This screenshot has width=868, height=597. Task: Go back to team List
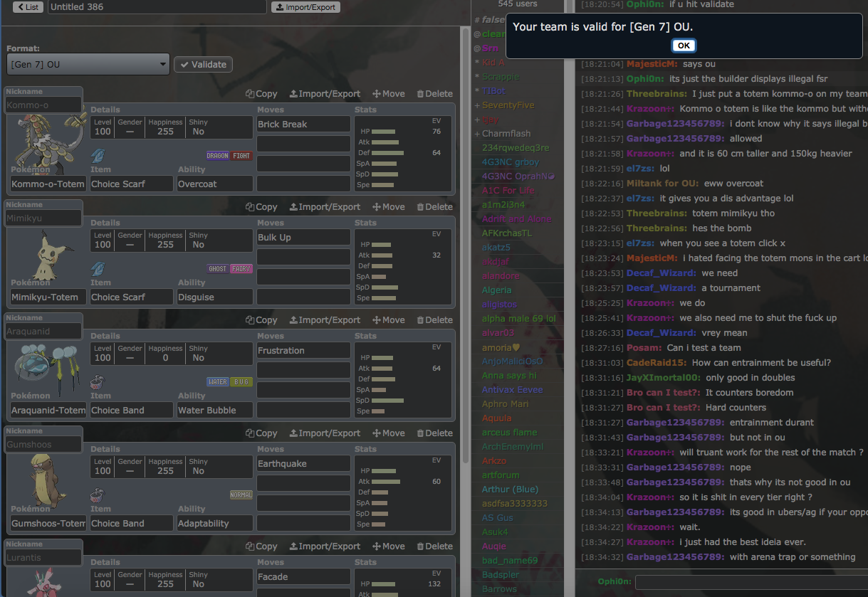click(27, 7)
